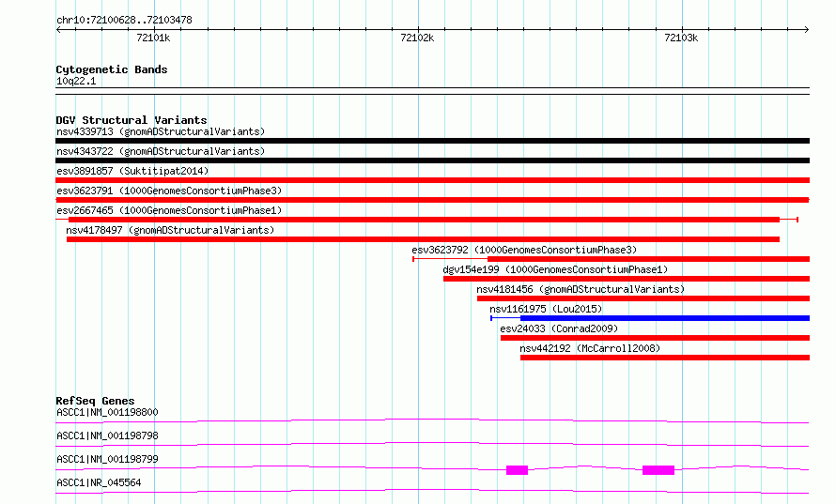Click the 10q22.1 cytogenetic band bar
The width and height of the screenshot is (836, 504).
click(432, 91)
